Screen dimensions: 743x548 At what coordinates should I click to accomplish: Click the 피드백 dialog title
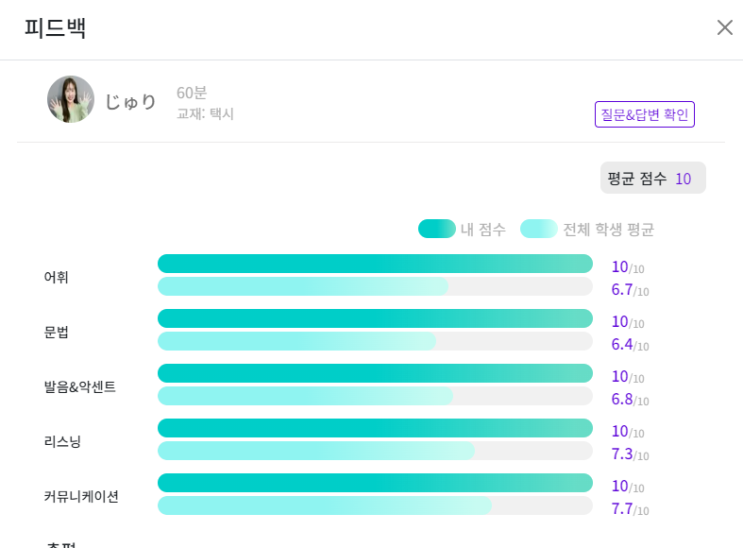pos(55,28)
